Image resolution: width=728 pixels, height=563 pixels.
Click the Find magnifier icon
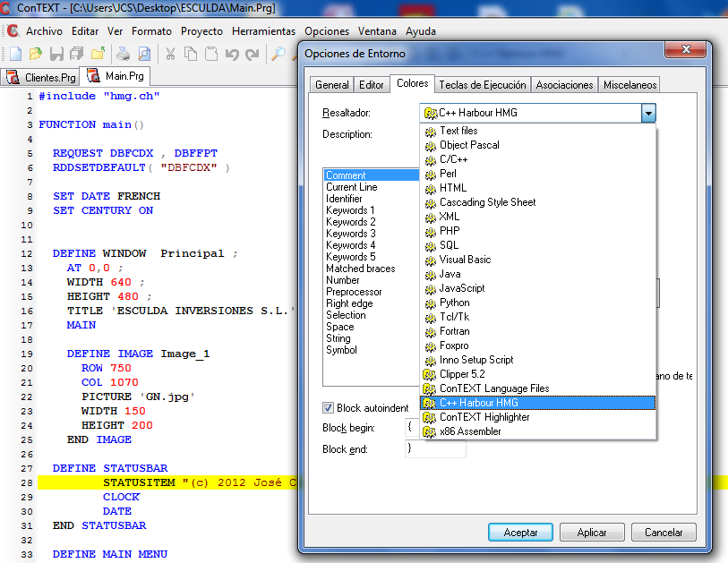coord(278,54)
